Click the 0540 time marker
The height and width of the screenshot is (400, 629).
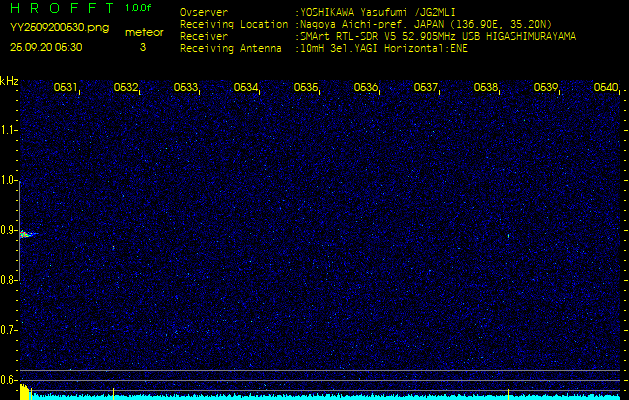point(605,88)
